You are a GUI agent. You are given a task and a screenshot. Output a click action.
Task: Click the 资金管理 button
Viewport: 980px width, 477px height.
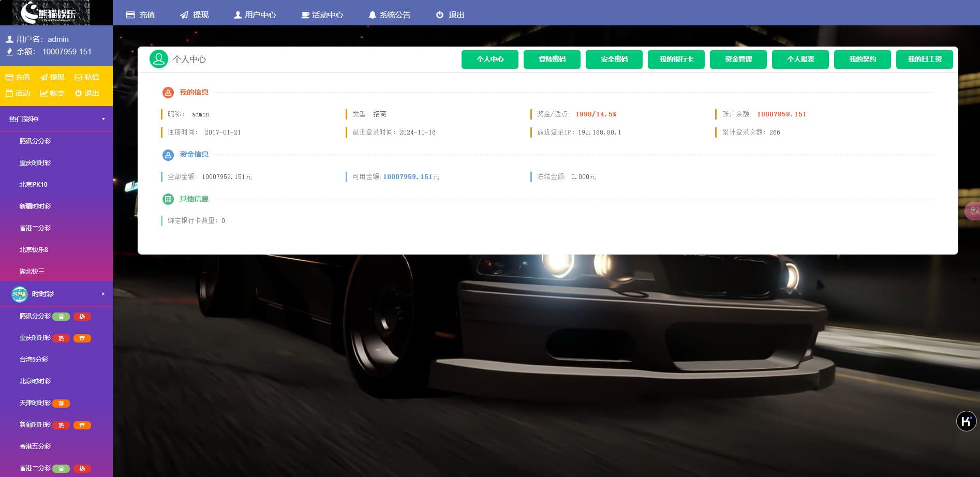(738, 59)
